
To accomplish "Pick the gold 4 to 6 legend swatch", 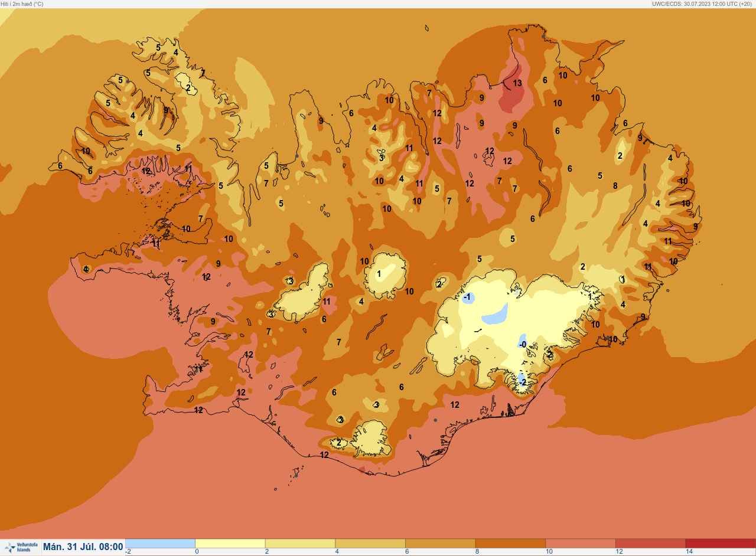I will (370, 544).
